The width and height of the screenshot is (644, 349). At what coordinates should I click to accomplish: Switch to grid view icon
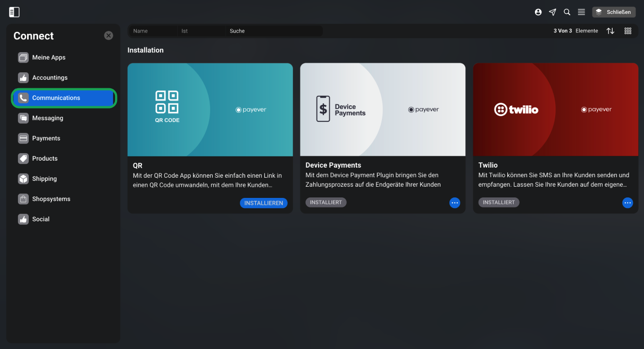pos(628,31)
